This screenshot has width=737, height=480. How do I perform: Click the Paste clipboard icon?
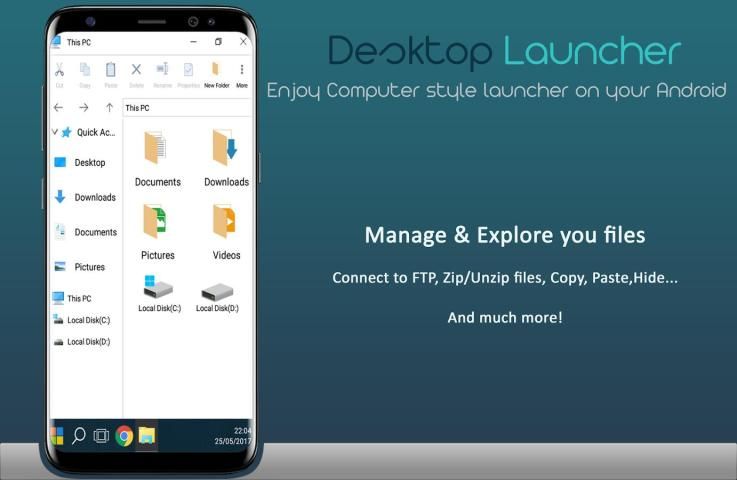110,72
